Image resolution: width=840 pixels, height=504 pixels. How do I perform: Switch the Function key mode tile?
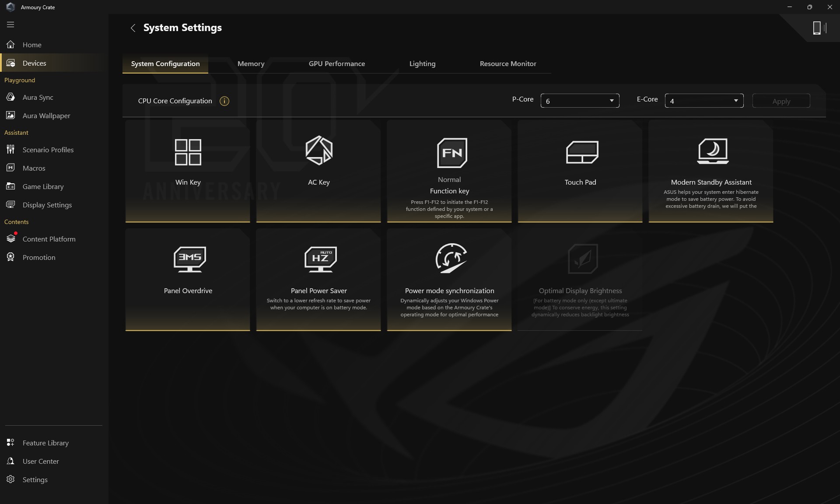(x=449, y=171)
